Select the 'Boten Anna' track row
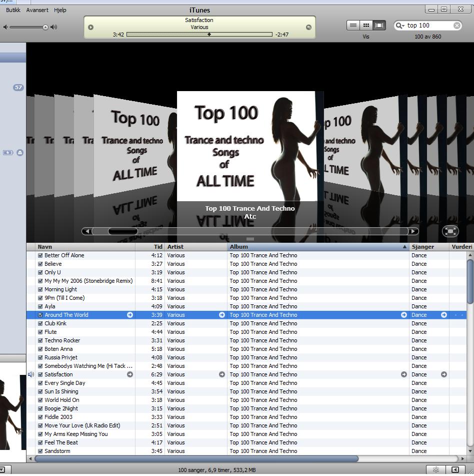Image resolution: width=474 pixels, height=476 pixels. pyautogui.click(x=246, y=349)
